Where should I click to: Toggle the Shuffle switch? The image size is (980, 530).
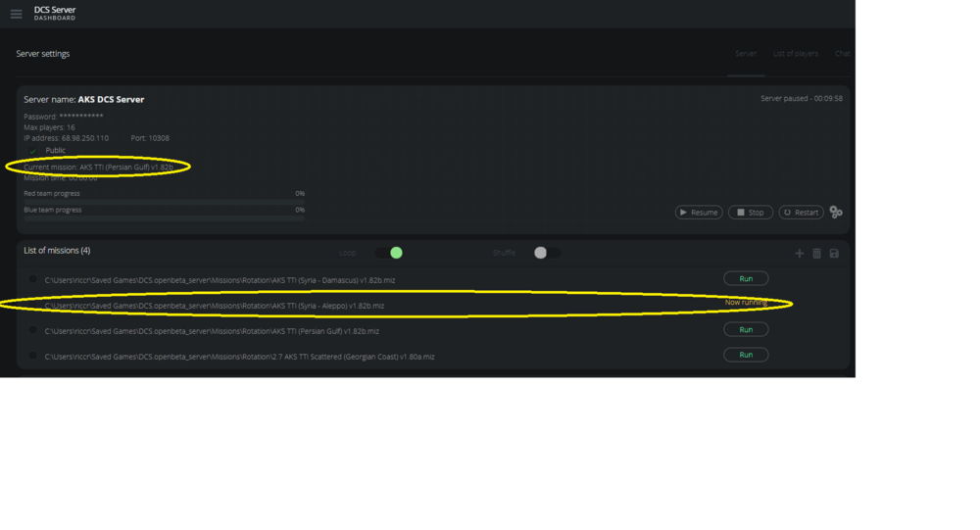coord(548,253)
